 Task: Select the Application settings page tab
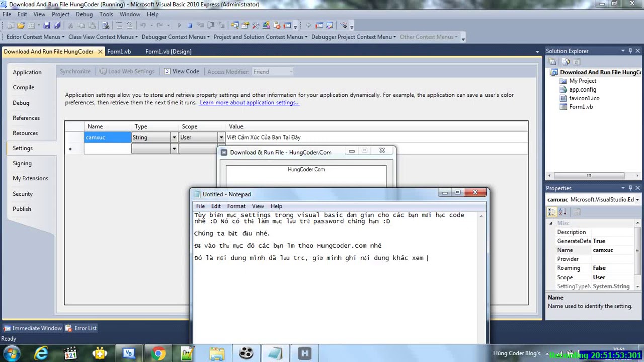(x=27, y=72)
